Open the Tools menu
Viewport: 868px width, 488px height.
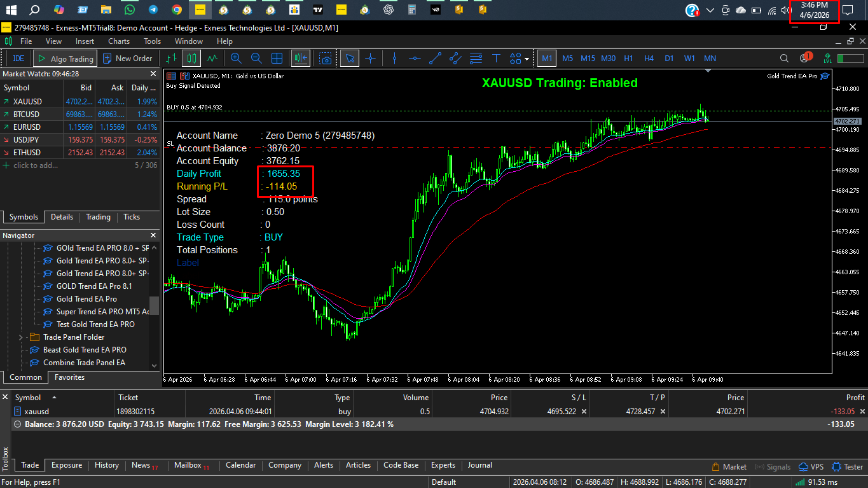153,41
